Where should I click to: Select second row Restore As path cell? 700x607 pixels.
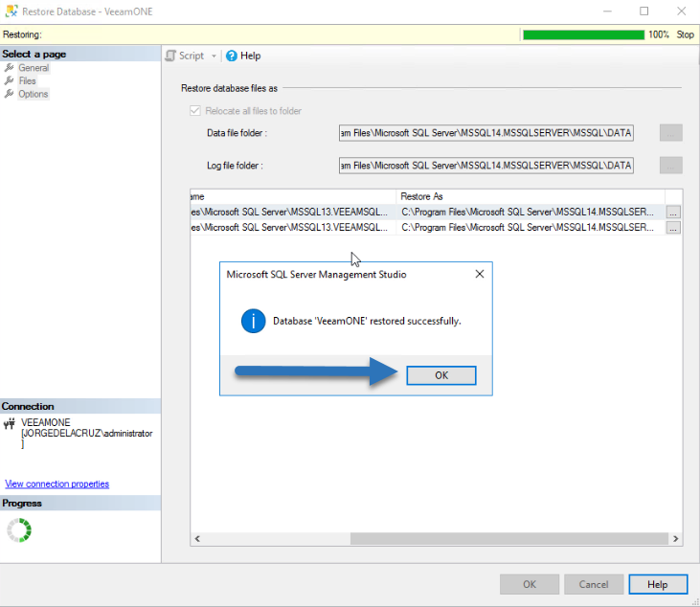(531, 228)
